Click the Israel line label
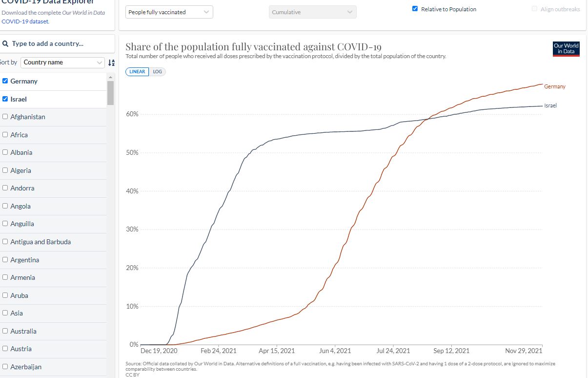588x378 pixels. [x=550, y=105]
